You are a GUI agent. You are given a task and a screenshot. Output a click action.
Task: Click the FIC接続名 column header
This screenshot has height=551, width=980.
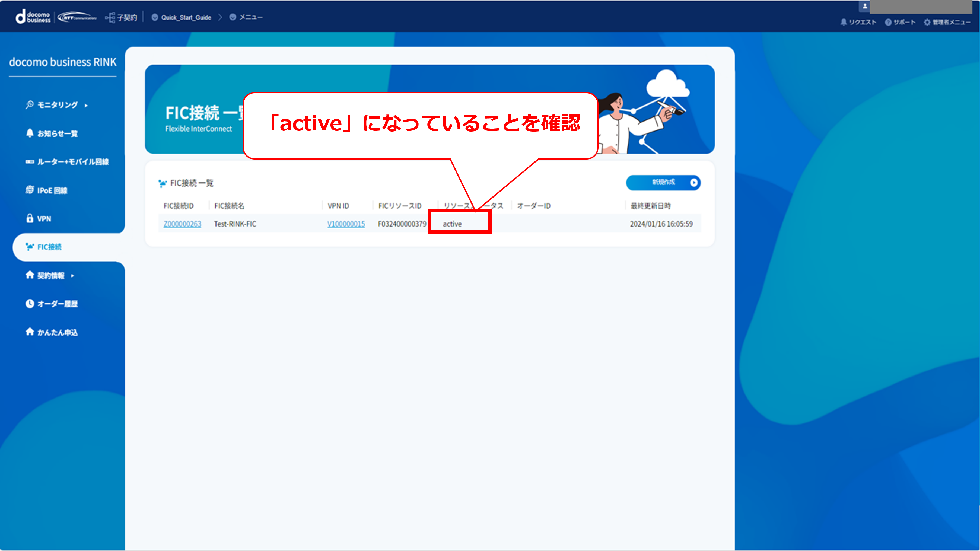pyautogui.click(x=230, y=206)
